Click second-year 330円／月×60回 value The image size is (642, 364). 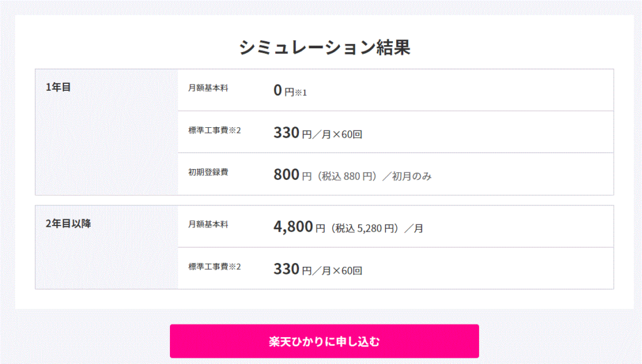[318, 269]
